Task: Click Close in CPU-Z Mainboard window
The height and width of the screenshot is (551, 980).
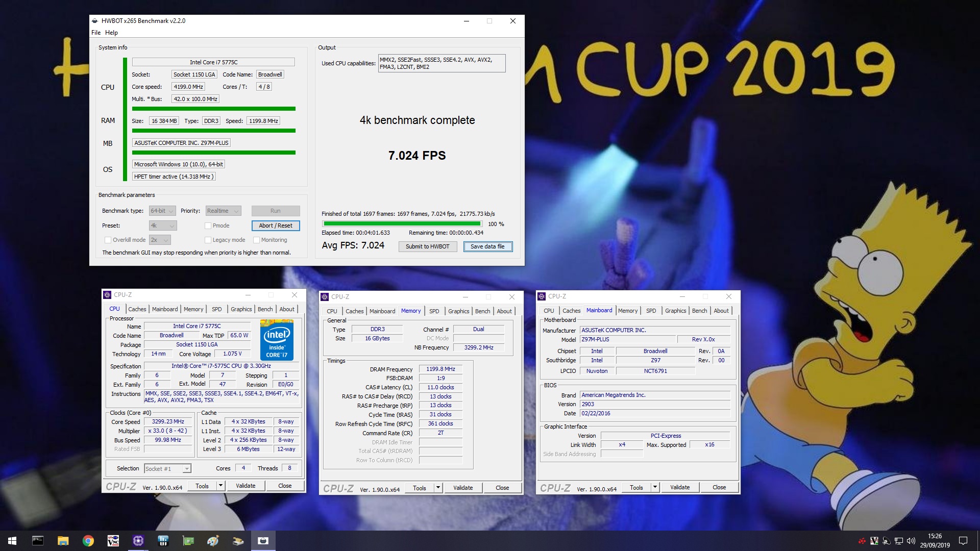Action: (719, 487)
